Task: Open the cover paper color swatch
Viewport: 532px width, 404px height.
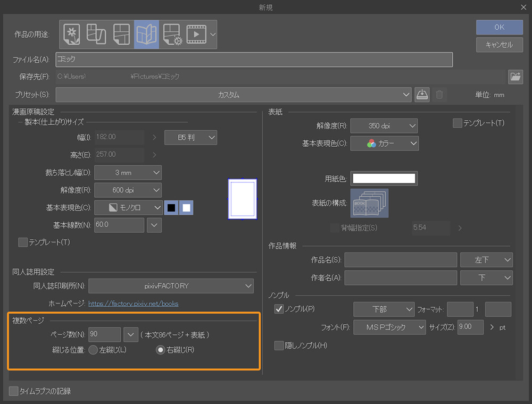Action: pyautogui.click(x=384, y=178)
